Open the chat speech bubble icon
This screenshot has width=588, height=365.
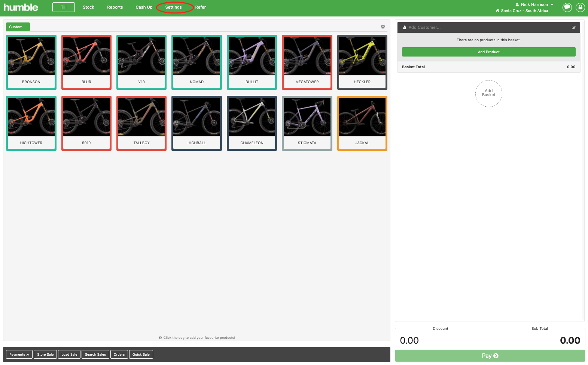(x=567, y=7)
